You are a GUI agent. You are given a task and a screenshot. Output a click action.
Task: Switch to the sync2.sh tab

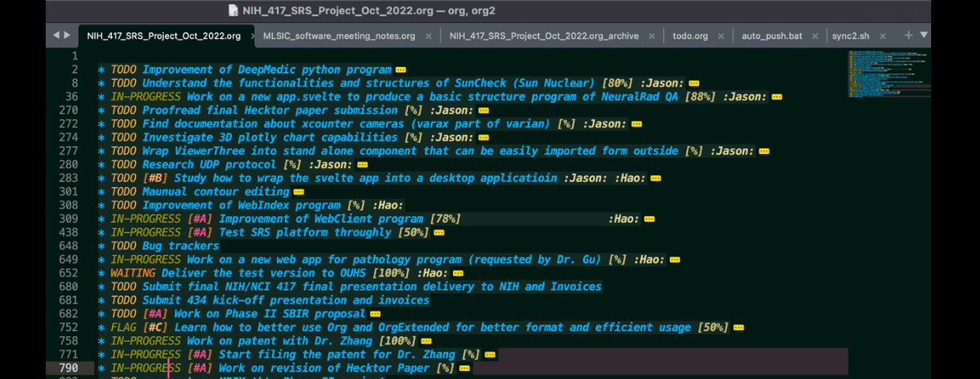click(851, 36)
